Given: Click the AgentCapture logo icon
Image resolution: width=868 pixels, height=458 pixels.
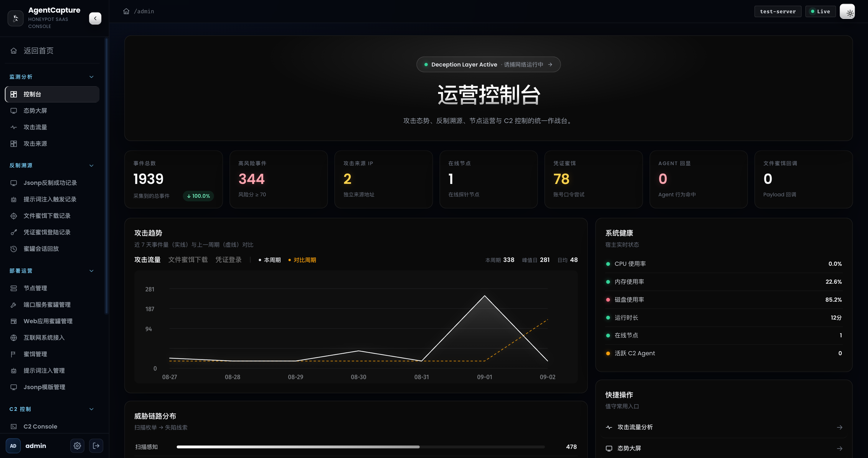Looking at the screenshot, I should coord(16,18).
